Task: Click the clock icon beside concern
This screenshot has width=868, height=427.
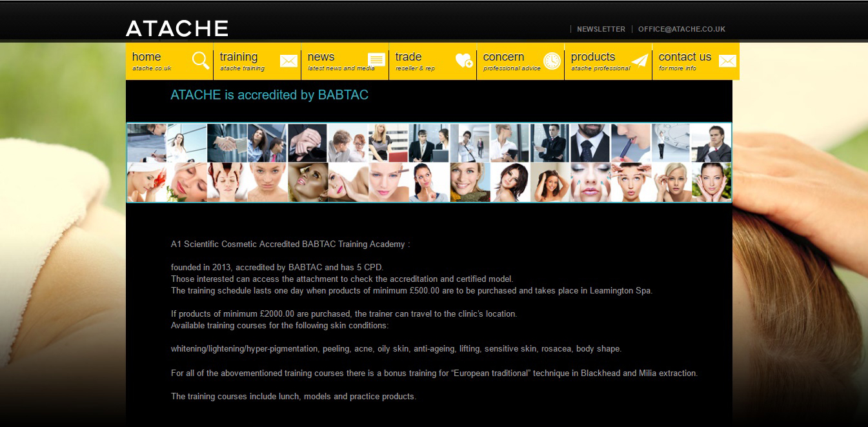Action: pyautogui.click(x=552, y=61)
